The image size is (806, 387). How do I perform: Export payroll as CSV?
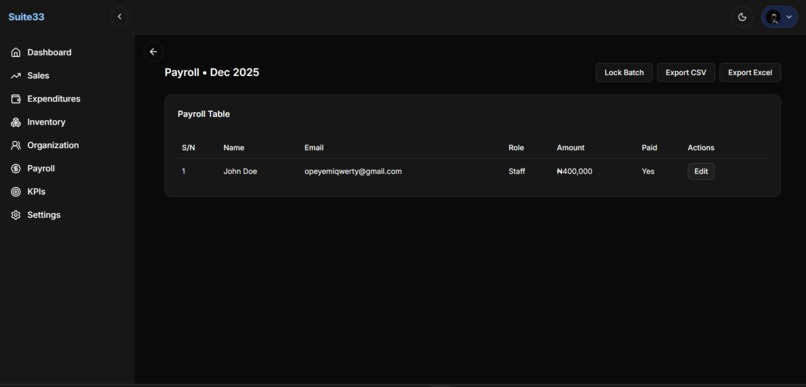686,72
